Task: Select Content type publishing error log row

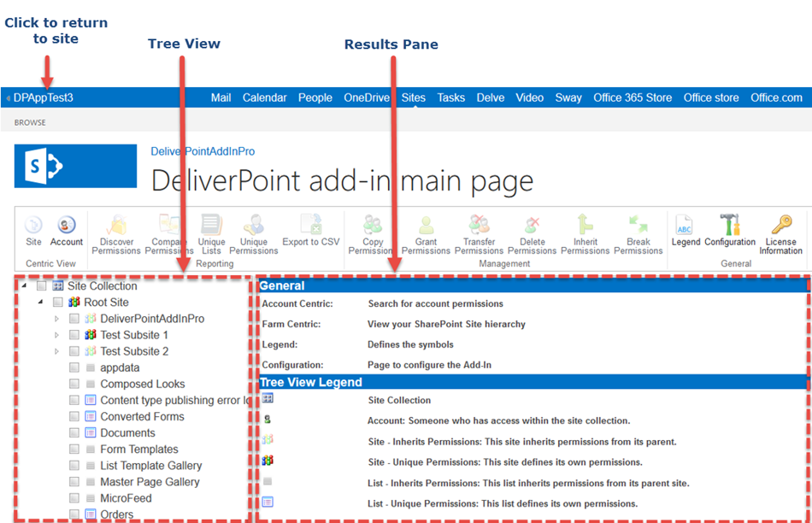Action: click(175, 400)
